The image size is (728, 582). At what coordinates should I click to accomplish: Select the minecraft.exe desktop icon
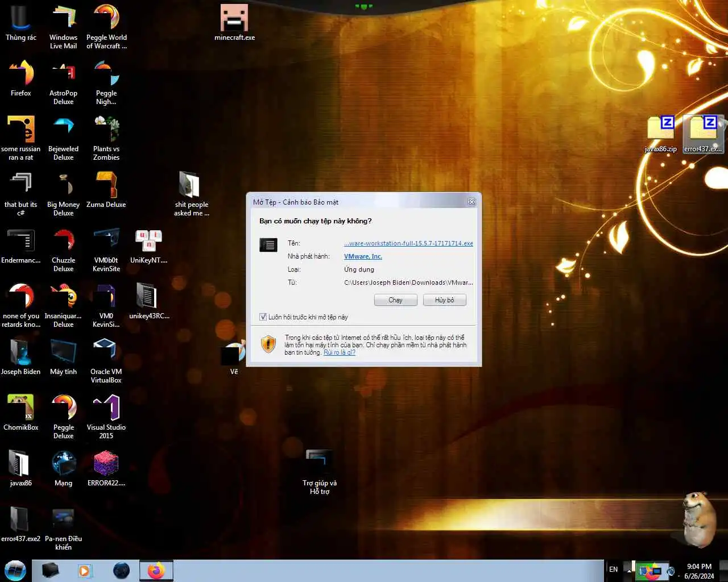(x=234, y=23)
